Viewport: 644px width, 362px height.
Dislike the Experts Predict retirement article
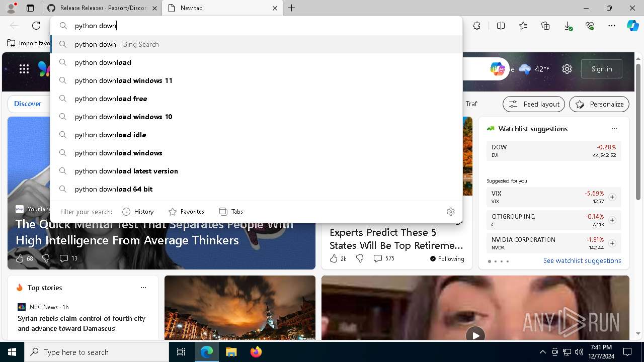pyautogui.click(x=360, y=258)
